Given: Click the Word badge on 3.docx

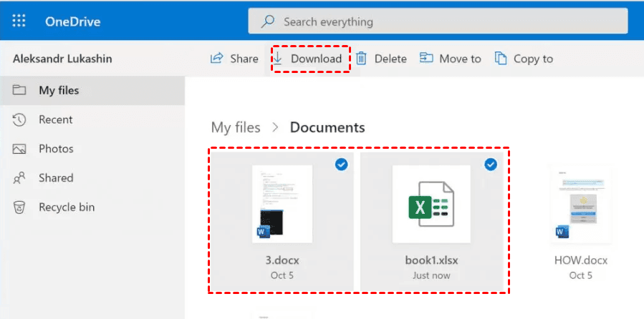Looking at the screenshot, I should 264,231.
